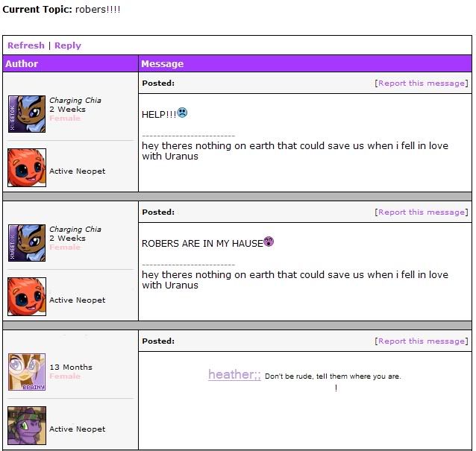Click Charging Chia title in first post

(x=75, y=100)
